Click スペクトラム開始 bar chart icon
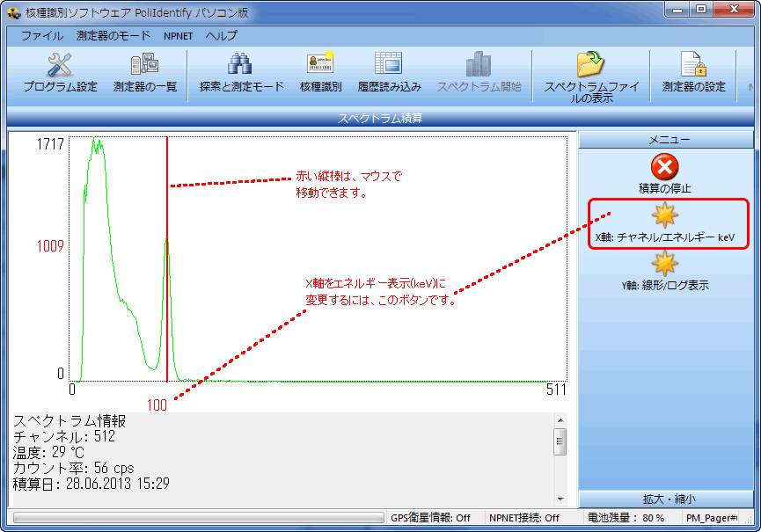The width and height of the screenshot is (761, 532). pos(479,64)
